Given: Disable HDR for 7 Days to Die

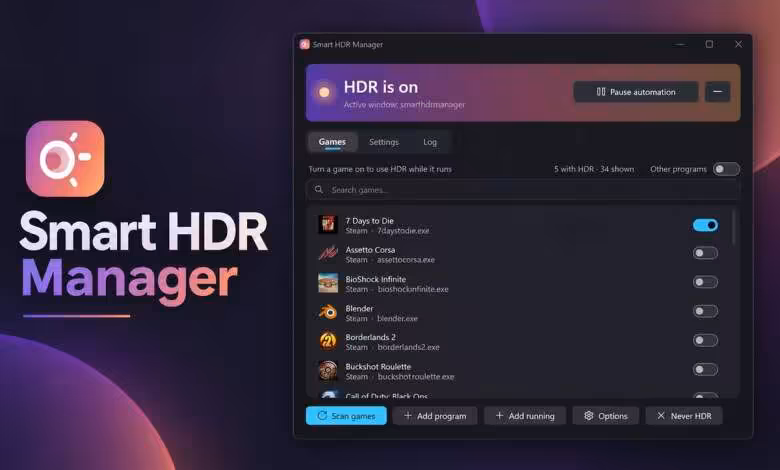Looking at the screenshot, I should click(x=705, y=225).
